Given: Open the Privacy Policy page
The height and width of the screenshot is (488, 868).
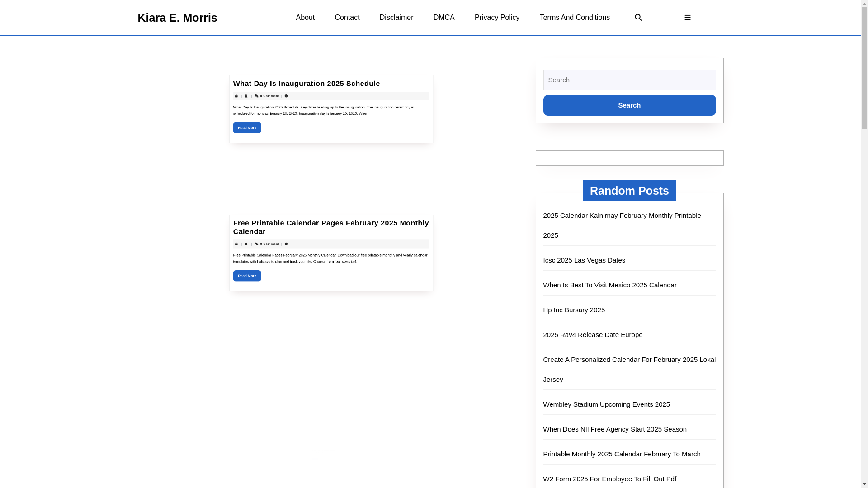Looking at the screenshot, I should pos(497,18).
